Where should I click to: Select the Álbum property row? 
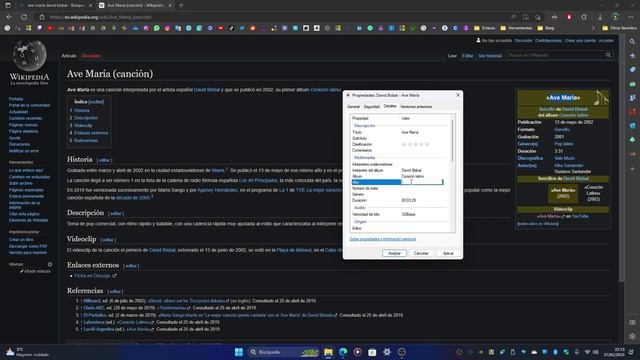coord(400,176)
